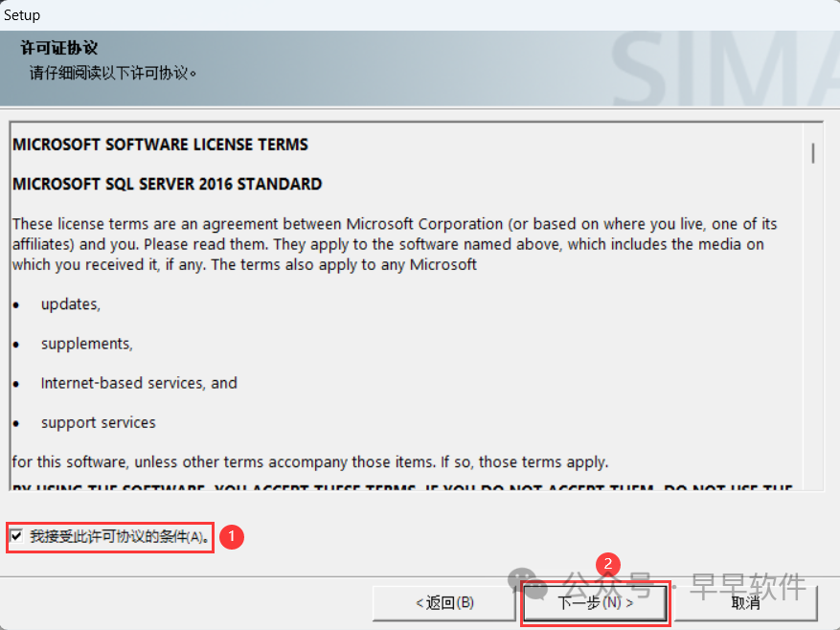The width and height of the screenshot is (840, 630).
Task: Go back with the <返回(B) button
Action: click(x=444, y=603)
